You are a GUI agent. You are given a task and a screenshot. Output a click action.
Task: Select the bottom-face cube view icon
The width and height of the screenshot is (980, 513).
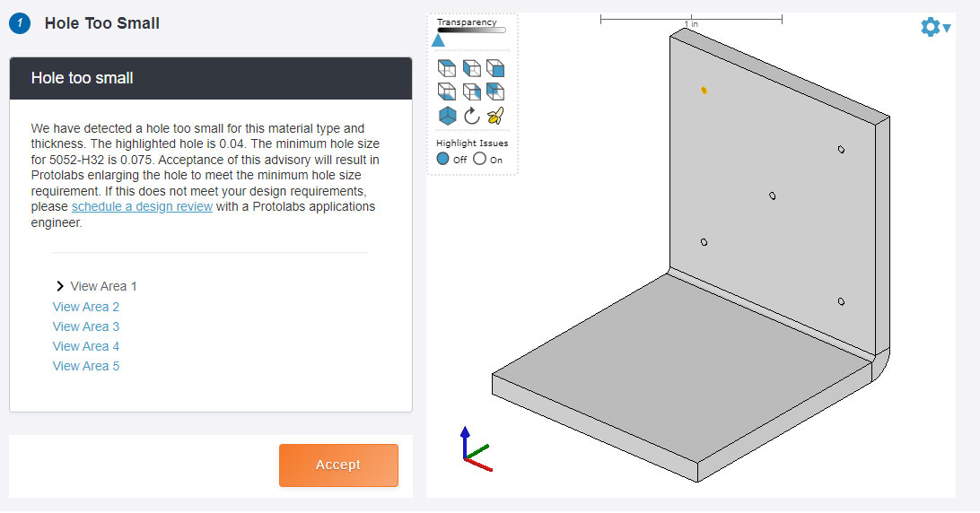pos(447,91)
